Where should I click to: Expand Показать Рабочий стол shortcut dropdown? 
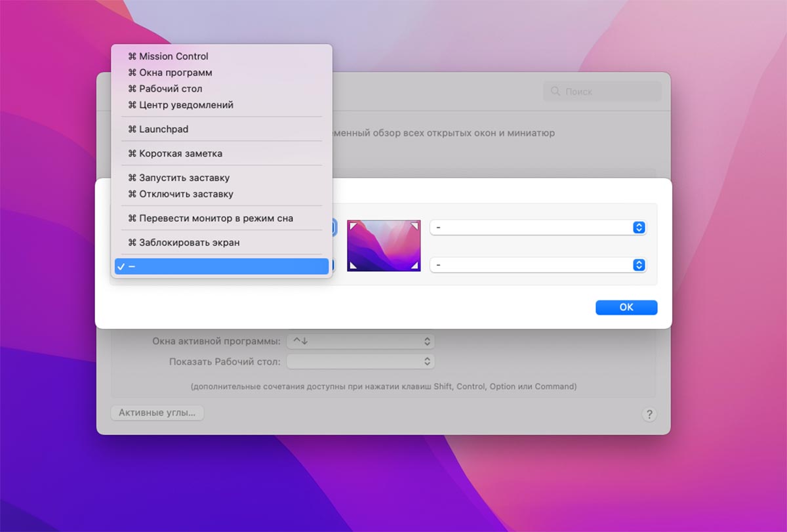point(361,361)
